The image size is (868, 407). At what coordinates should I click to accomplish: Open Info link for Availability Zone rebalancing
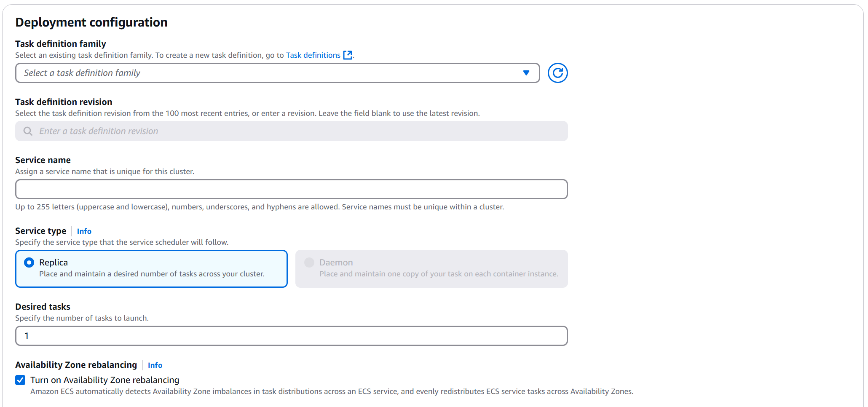[155, 365]
